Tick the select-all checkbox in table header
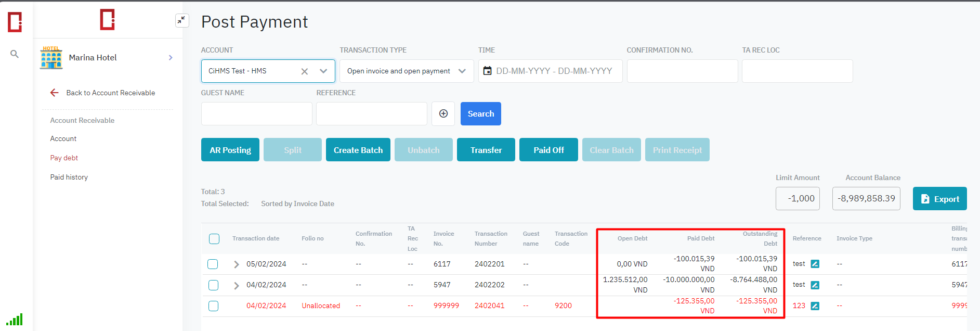980x331 pixels. [214, 239]
